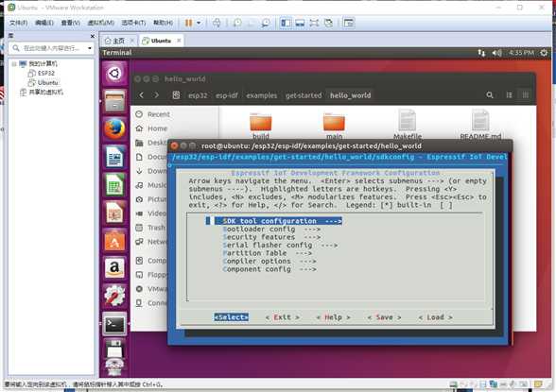Click the VMware pause VM button
The width and height of the screenshot is (556, 392).
(189, 23)
